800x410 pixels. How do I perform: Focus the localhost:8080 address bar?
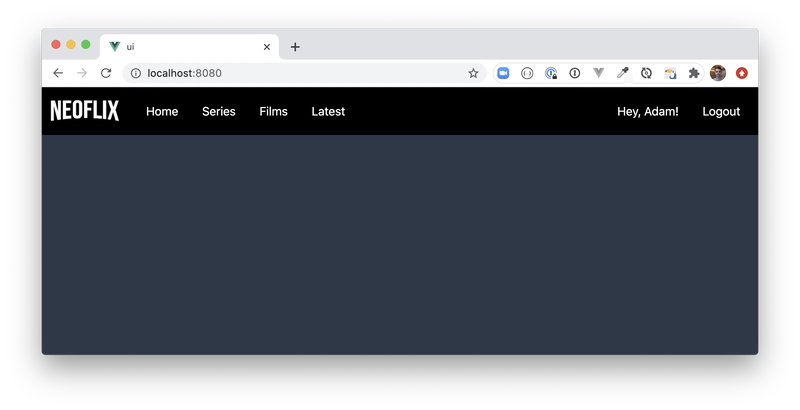point(300,73)
